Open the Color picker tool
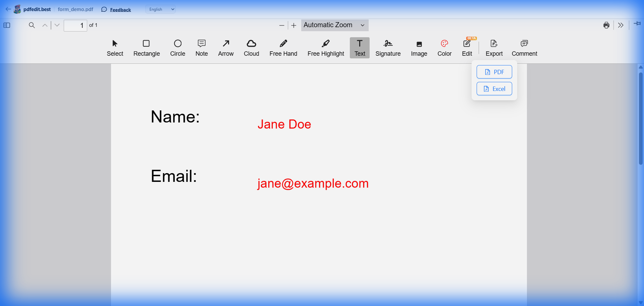The height and width of the screenshot is (306, 644). [x=444, y=48]
